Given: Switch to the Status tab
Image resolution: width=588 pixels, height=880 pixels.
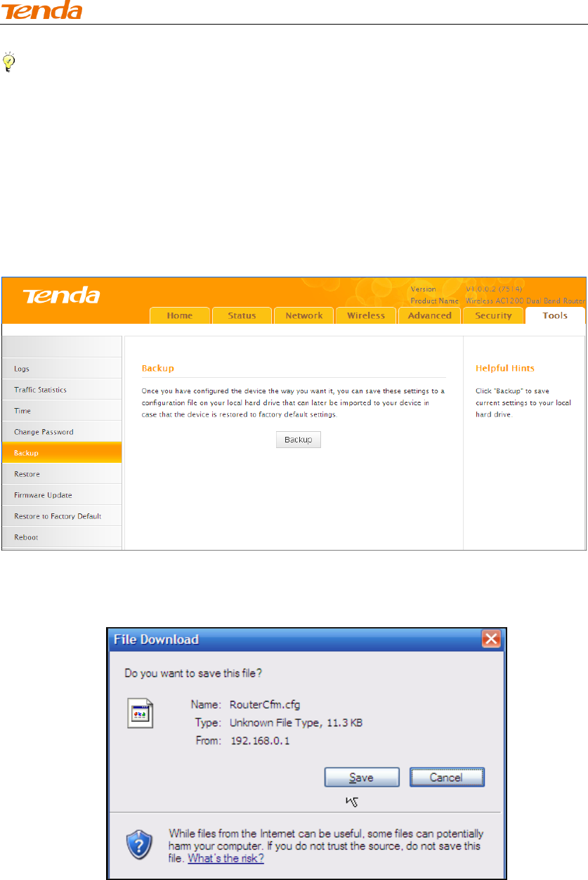Looking at the screenshot, I should 242,315.
